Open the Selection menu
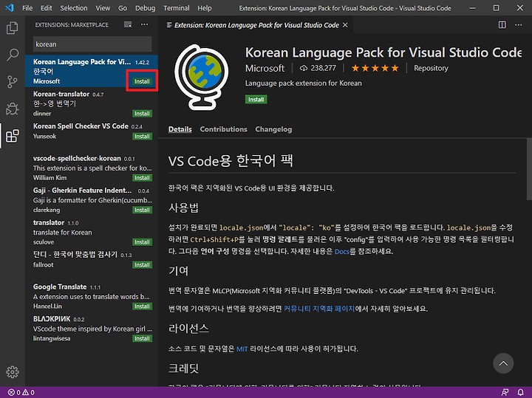This screenshot has height=398, width=532. click(74, 8)
